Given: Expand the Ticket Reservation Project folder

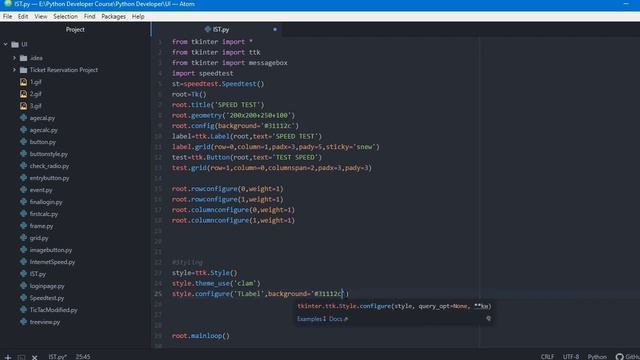Looking at the screenshot, I should [x=14, y=70].
